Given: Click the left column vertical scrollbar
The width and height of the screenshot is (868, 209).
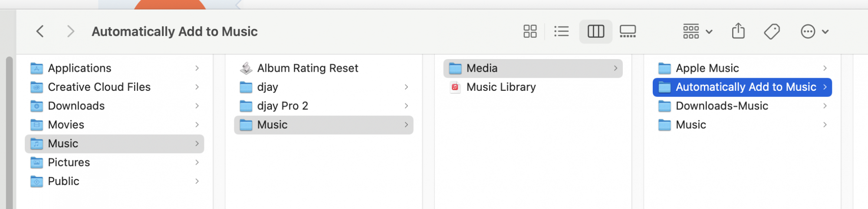Looking at the screenshot, I should pyautogui.click(x=9, y=130).
